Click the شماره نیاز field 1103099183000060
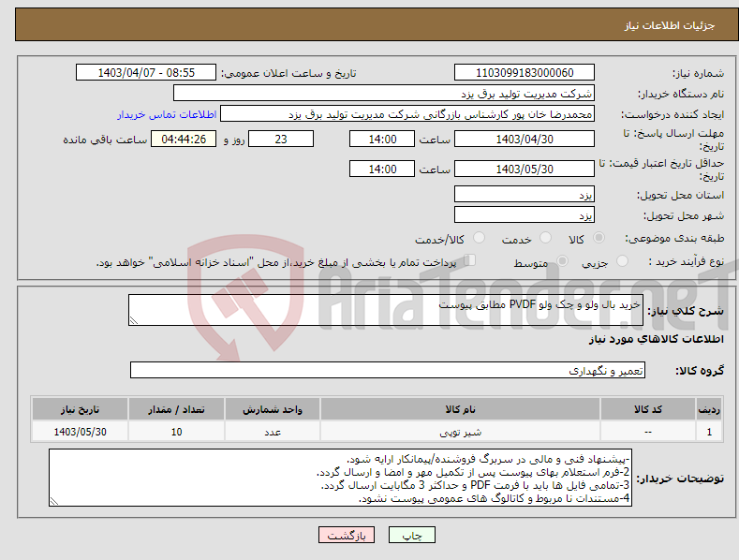 525,73
